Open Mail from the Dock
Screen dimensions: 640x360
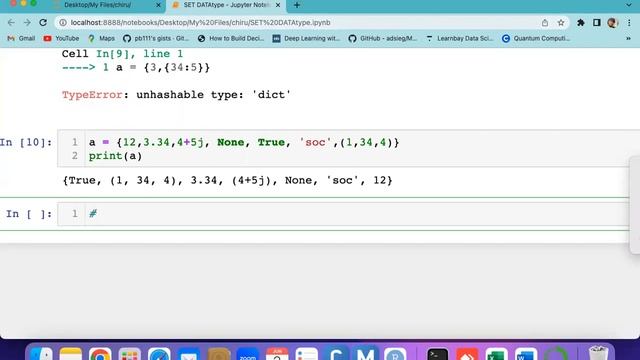(188, 353)
